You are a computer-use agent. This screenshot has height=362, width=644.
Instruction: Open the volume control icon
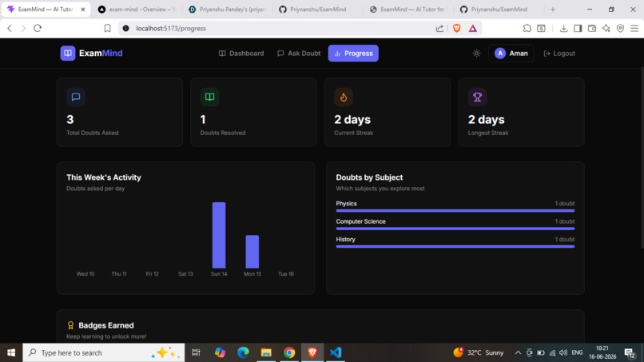(x=563, y=352)
